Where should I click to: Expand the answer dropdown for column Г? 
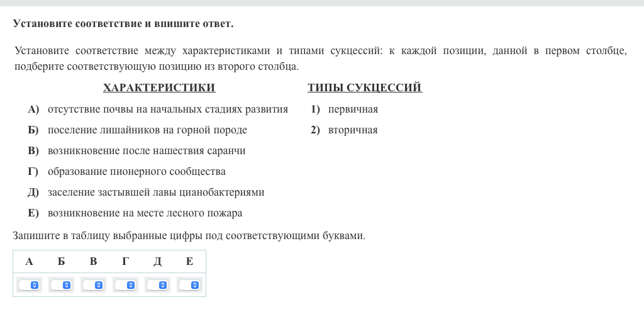coord(126,285)
